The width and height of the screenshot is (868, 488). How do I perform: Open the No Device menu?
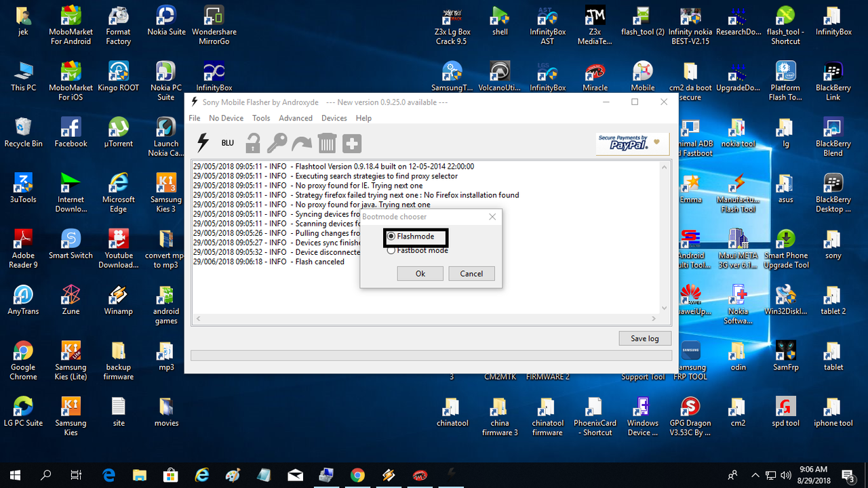[x=226, y=118]
